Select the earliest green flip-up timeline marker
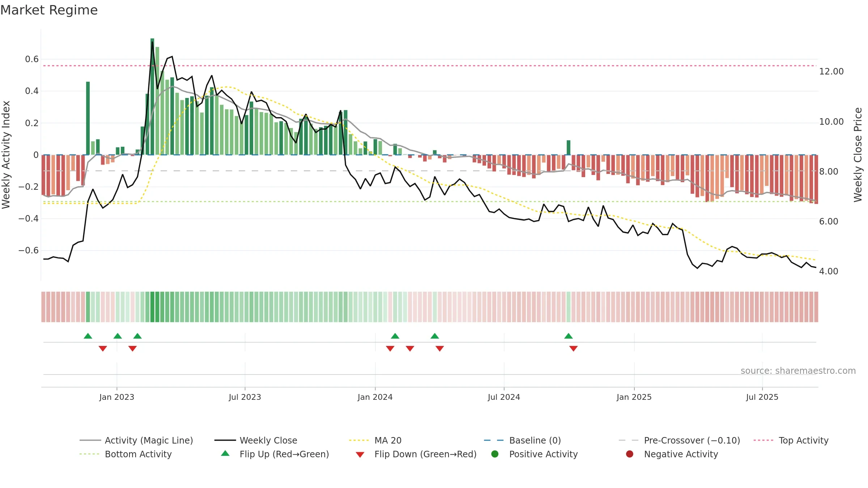This screenshot has width=868, height=488. pos(88,336)
